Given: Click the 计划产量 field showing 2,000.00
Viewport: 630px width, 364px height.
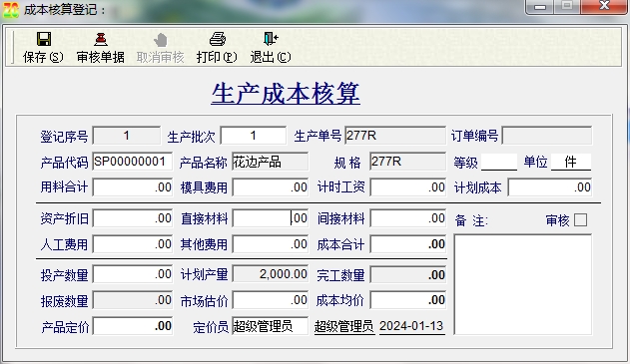Looking at the screenshot, I should coord(270,274).
